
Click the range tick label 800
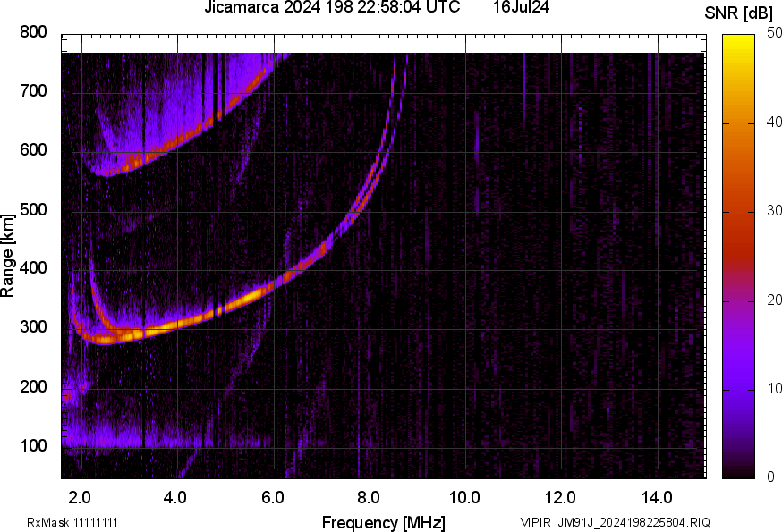pos(33,32)
